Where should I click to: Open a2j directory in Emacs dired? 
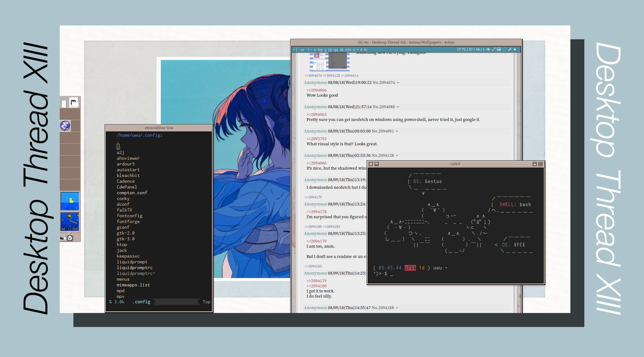click(x=120, y=153)
